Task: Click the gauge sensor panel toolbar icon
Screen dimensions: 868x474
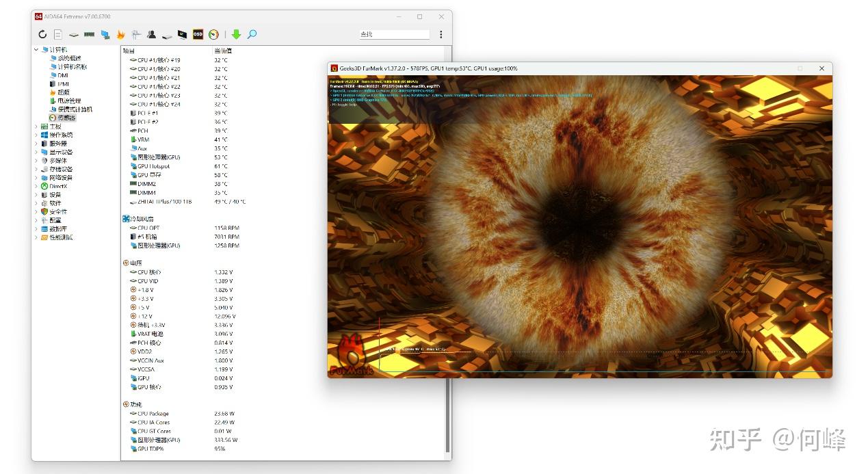Action: click(x=213, y=34)
